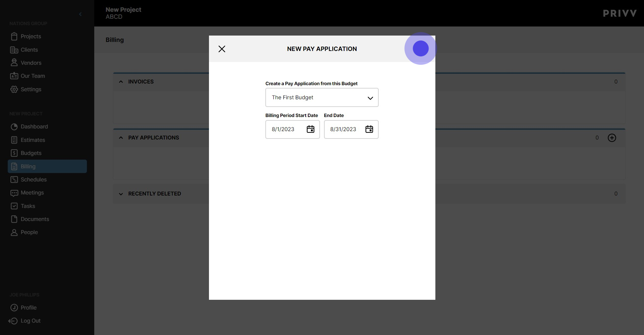
Task: Click the Vendors person icon
Action: click(x=14, y=62)
